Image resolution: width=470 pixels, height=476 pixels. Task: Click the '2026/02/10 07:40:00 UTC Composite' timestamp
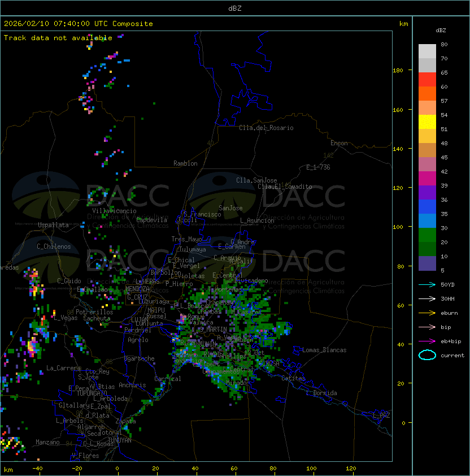79,24
